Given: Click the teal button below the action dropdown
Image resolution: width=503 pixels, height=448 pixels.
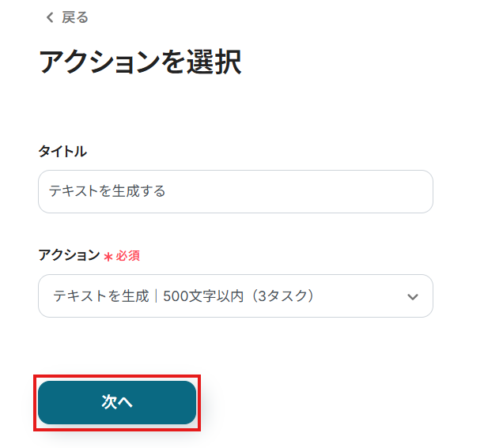Looking at the screenshot, I should (117, 402).
